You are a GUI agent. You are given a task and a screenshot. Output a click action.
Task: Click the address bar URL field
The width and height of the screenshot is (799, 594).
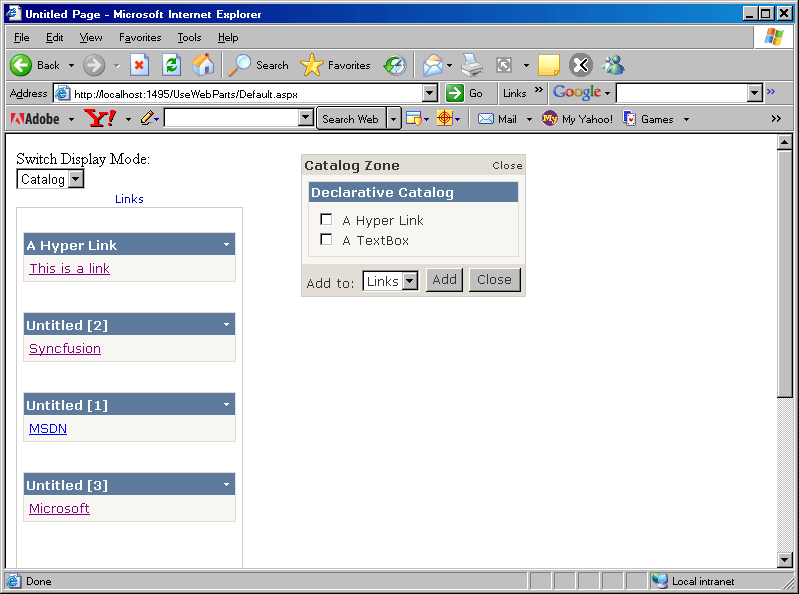[245, 93]
